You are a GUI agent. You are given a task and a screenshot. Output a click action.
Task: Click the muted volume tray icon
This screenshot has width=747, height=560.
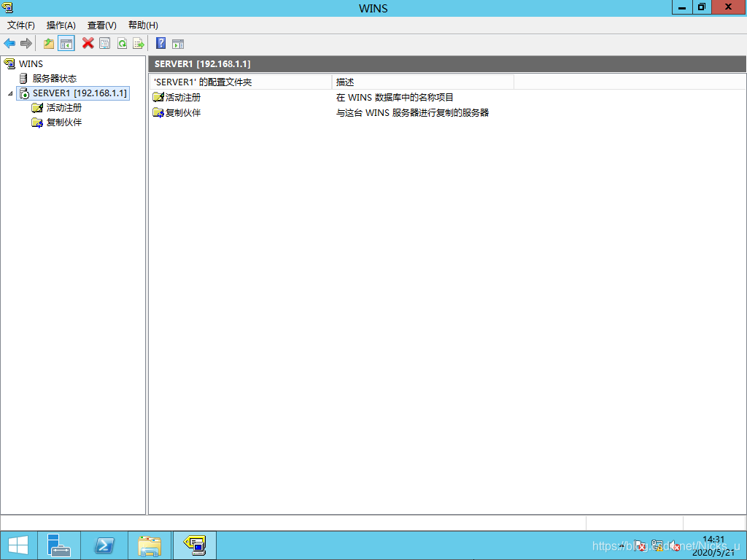(x=674, y=545)
